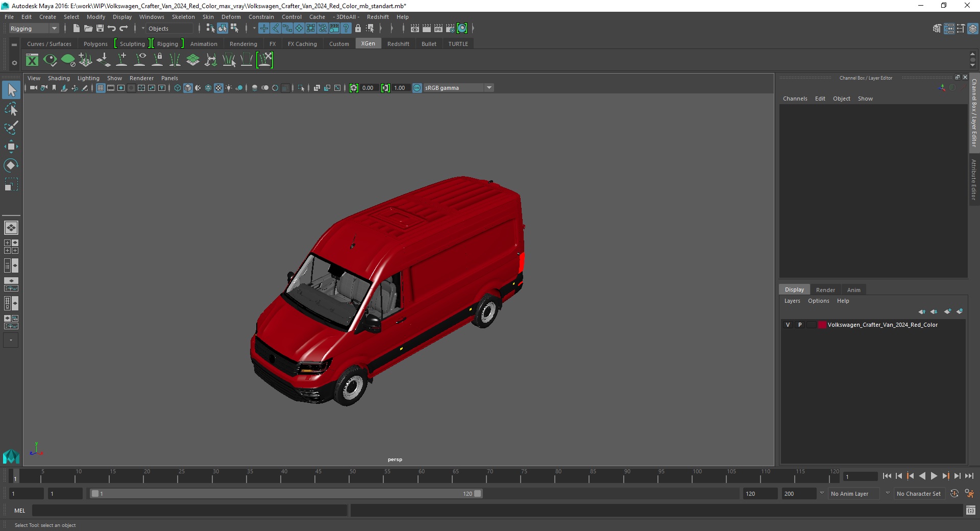Open the Layers menu in layer editor
The image size is (980, 531).
792,301
